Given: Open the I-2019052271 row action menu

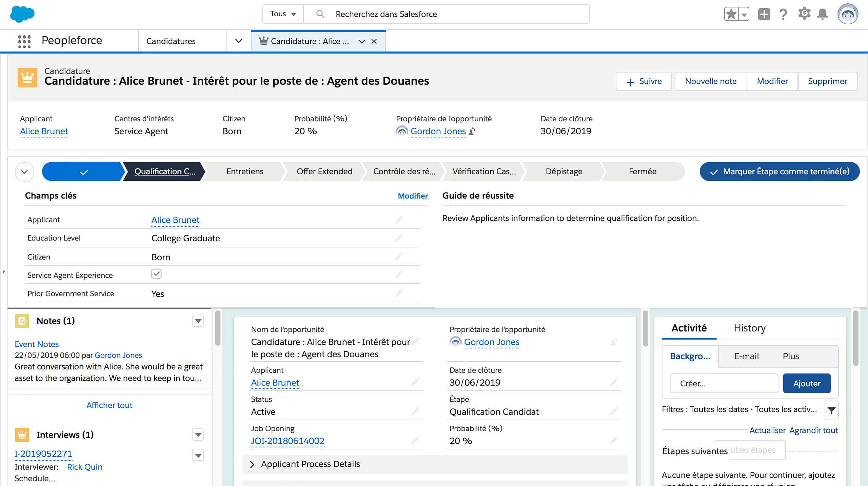Looking at the screenshot, I should coord(198,455).
